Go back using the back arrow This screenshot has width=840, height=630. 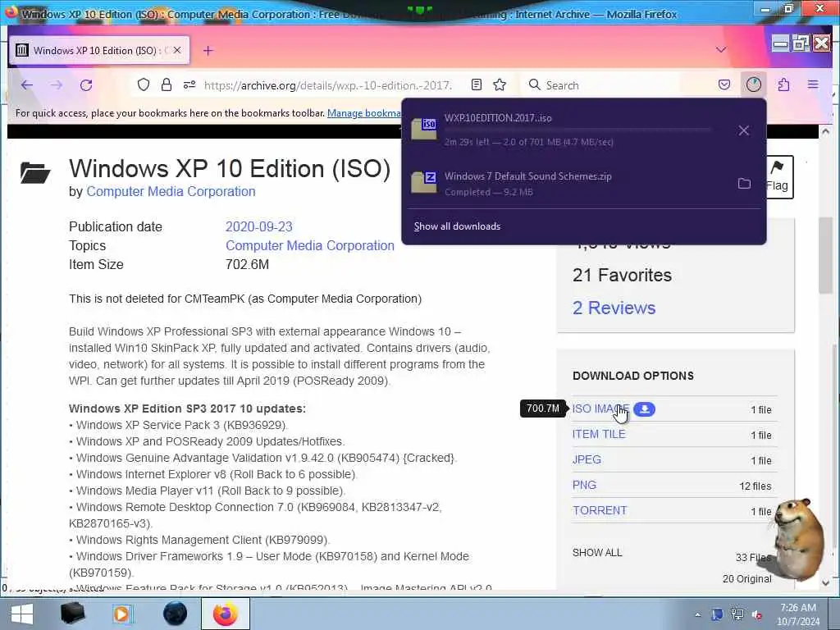27,85
